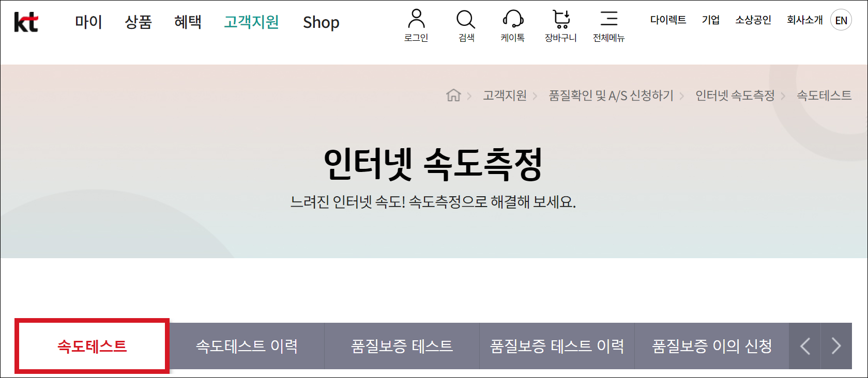Viewport: 868px width, 378px height.
Task: Open the Shop menu
Action: (x=321, y=22)
